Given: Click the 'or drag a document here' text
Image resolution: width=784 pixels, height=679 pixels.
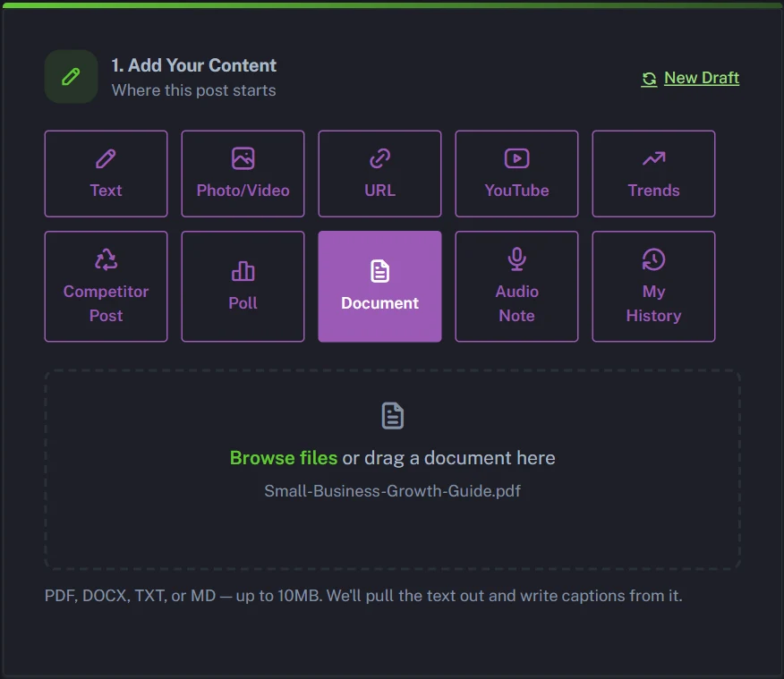Looking at the screenshot, I should (448, 458).
